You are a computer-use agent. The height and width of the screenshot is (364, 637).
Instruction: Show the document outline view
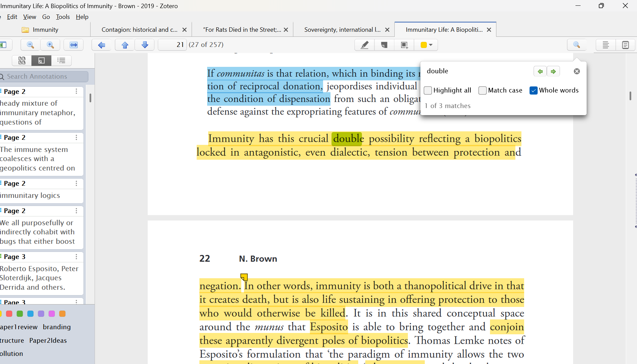(61, 60)
